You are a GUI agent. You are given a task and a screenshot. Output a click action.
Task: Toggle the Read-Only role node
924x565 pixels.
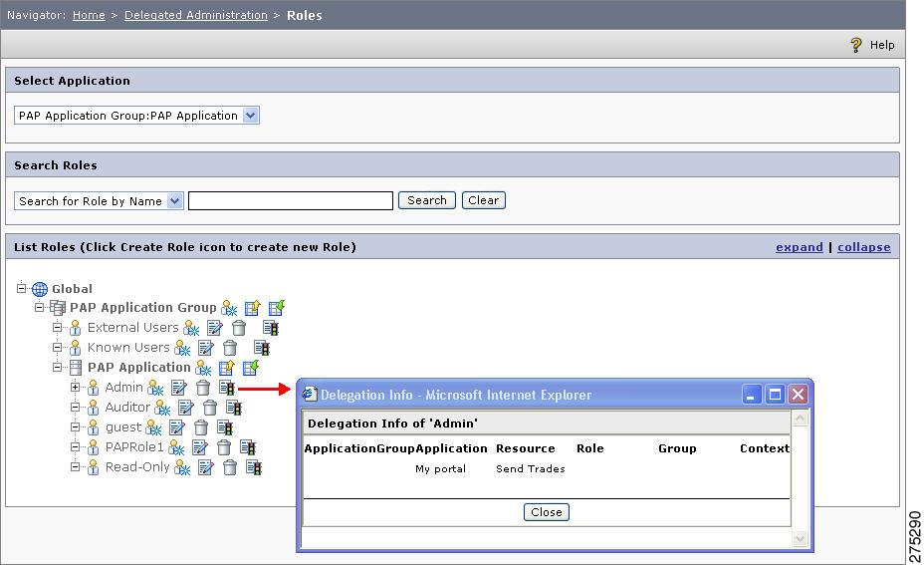click(x=75, y=466)
